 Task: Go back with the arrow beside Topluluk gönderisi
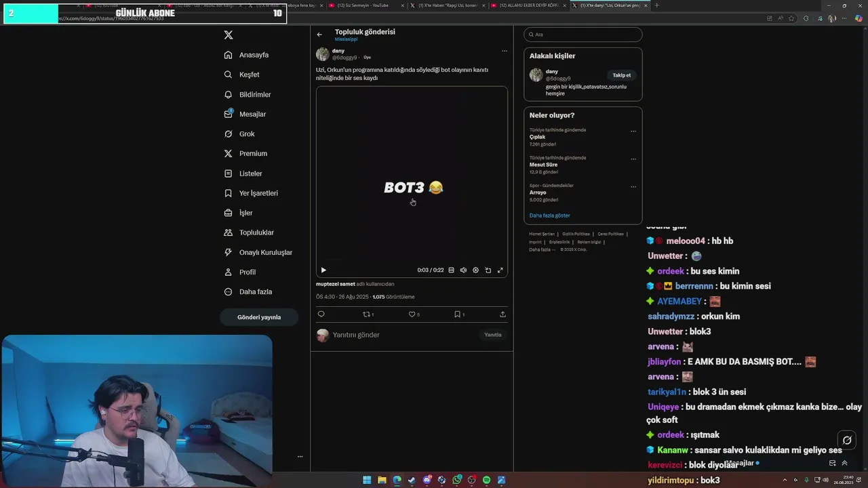pyautogui.click(x=319, y=35)
